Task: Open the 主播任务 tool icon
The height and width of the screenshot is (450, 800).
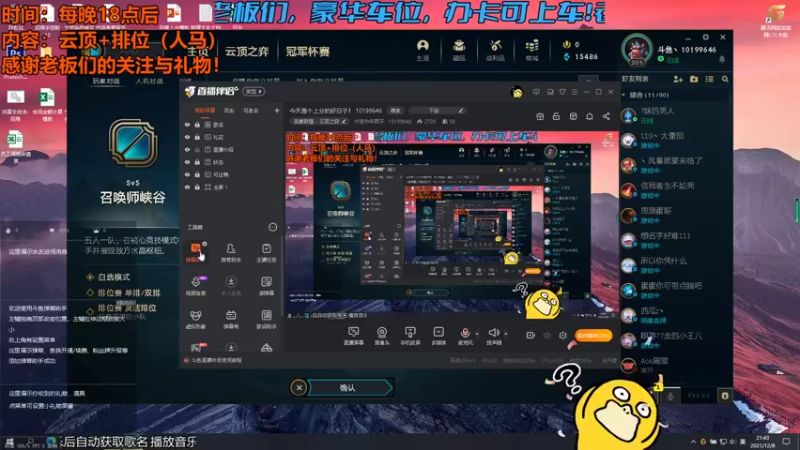Action: pos(266,253)
